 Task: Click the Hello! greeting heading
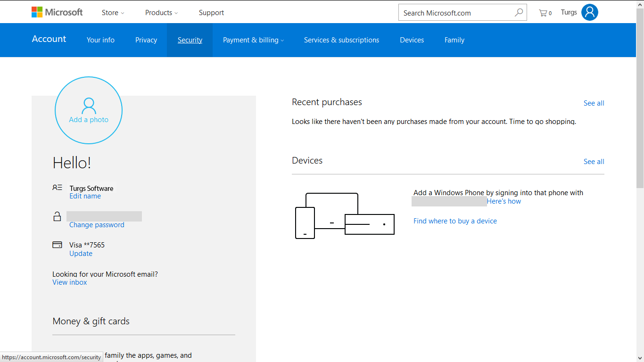coord(72,163)
